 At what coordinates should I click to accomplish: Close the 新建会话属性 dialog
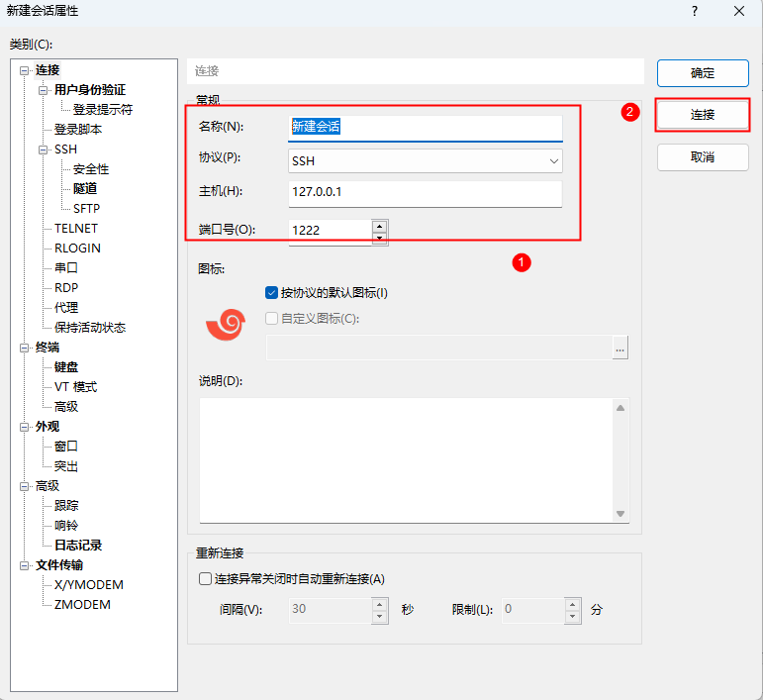(739, 11)
